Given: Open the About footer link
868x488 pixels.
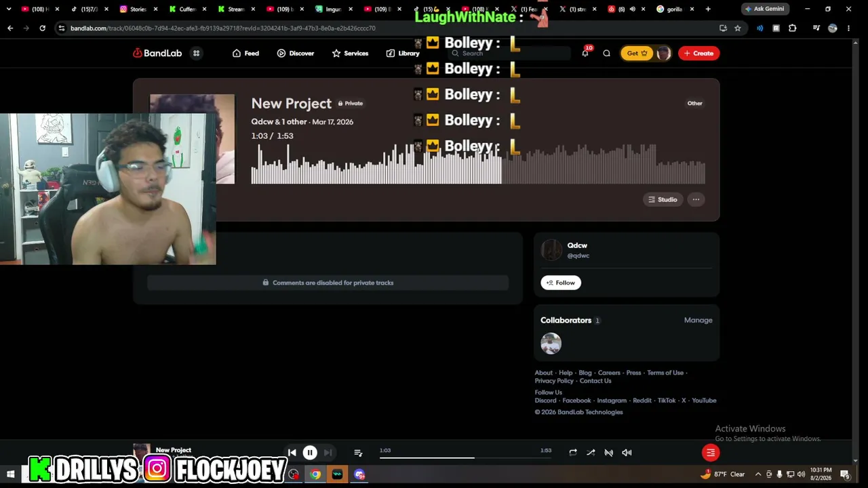Looking at the screenshot, I should 543,373.
